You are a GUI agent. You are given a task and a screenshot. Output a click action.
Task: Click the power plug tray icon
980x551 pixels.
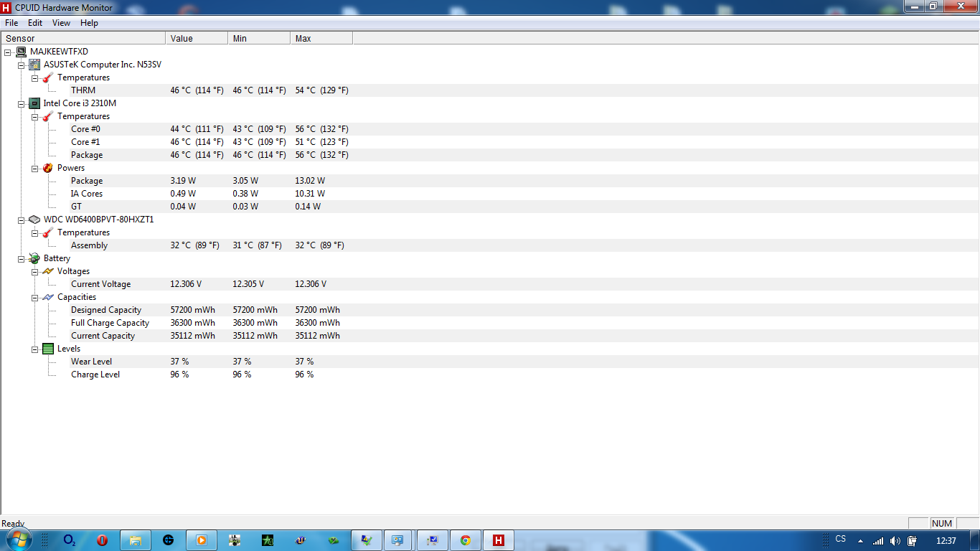(912, 540)
